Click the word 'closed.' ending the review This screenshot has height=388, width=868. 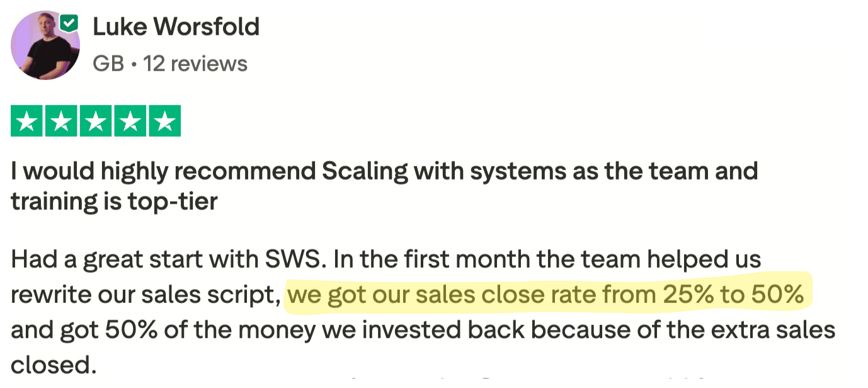(x=53, y=365)
